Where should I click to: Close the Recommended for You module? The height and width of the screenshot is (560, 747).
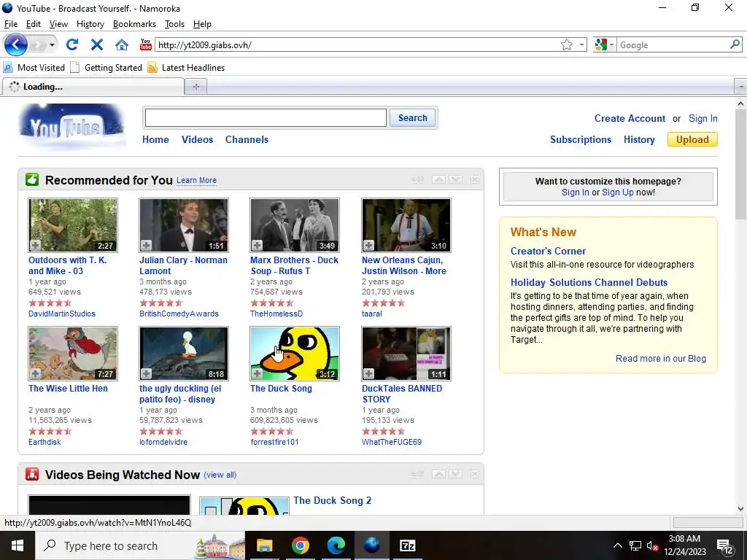coord(474,179)
